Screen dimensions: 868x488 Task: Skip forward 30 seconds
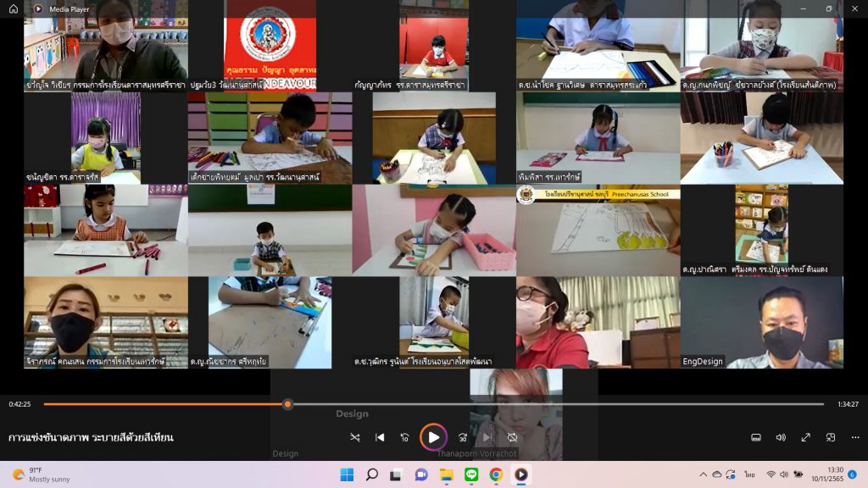[463, 437]
